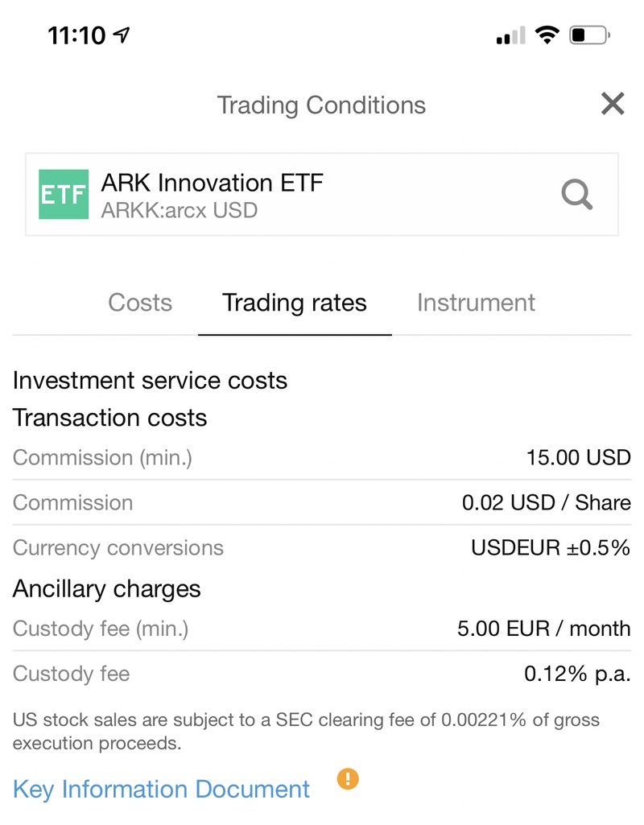Tap the SEC clearing fee note text

tap(306, 731)
